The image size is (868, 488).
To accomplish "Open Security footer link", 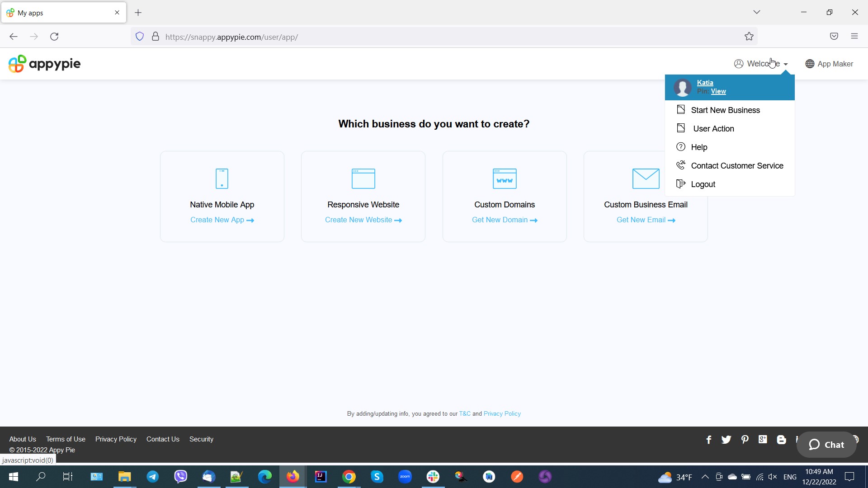I will pyautogui.click(x=201, y=439).
